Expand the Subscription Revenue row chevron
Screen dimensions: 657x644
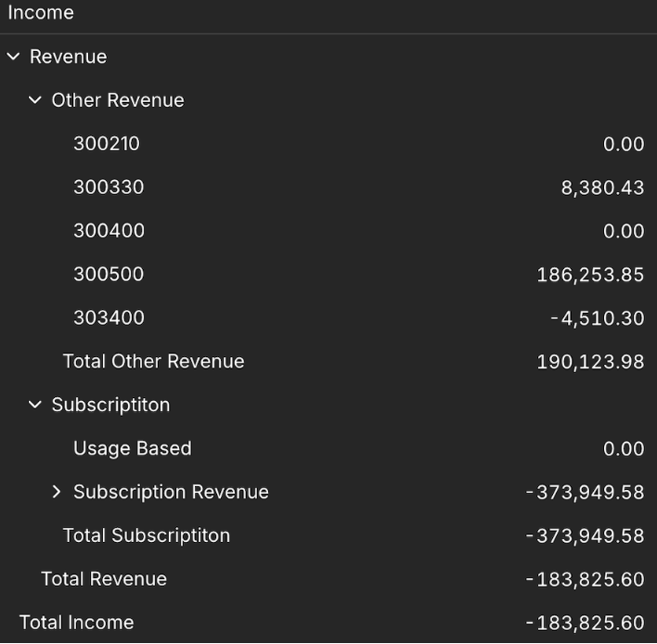57,492
